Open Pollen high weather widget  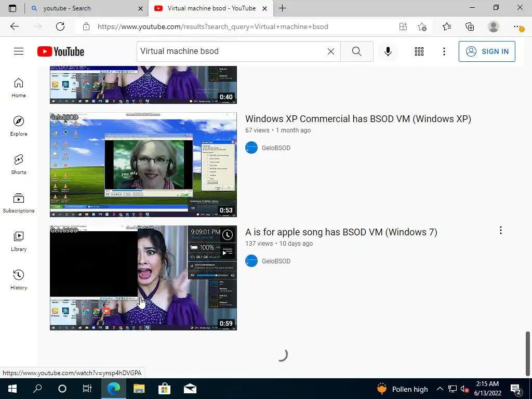pos(403,389)
